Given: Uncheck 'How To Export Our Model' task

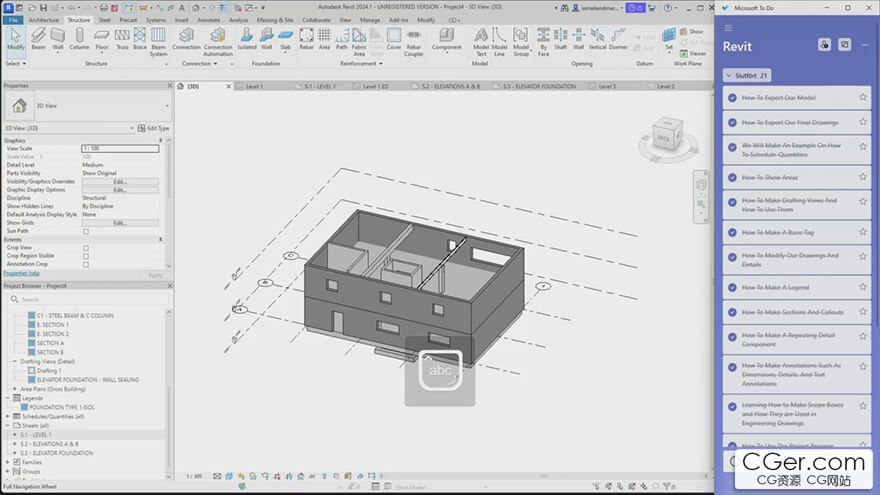Looking at the screenshot, I should 732,98.
